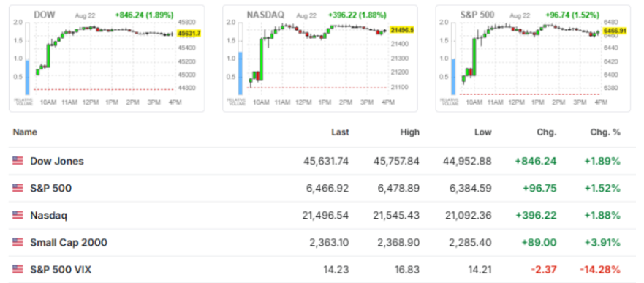The height and width of the screenshot is (283, 644).
Task: Click the NASDAQ relative volume blue bar
Action: 240,74
